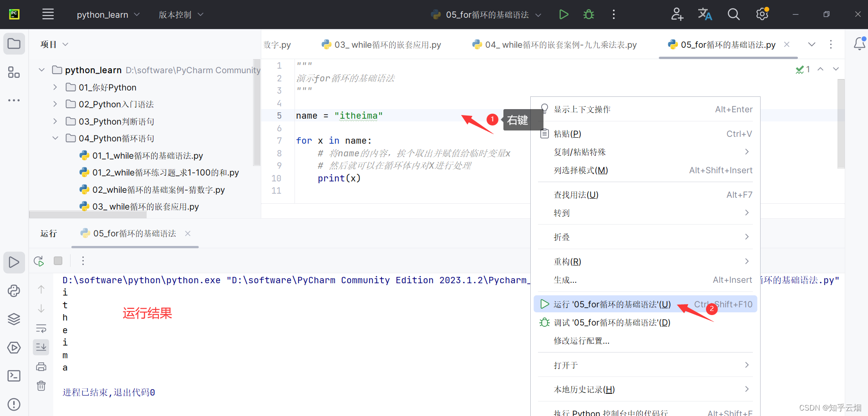The image size is (868, 416).
Task: Open the 重构(R) submenu
Action: point(645,261)
